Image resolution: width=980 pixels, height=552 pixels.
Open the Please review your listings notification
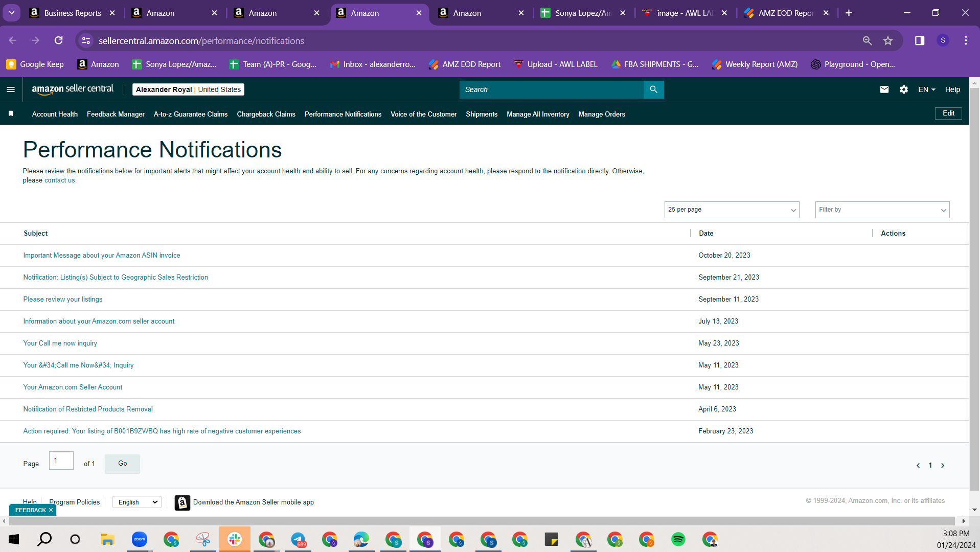[63, 300]
